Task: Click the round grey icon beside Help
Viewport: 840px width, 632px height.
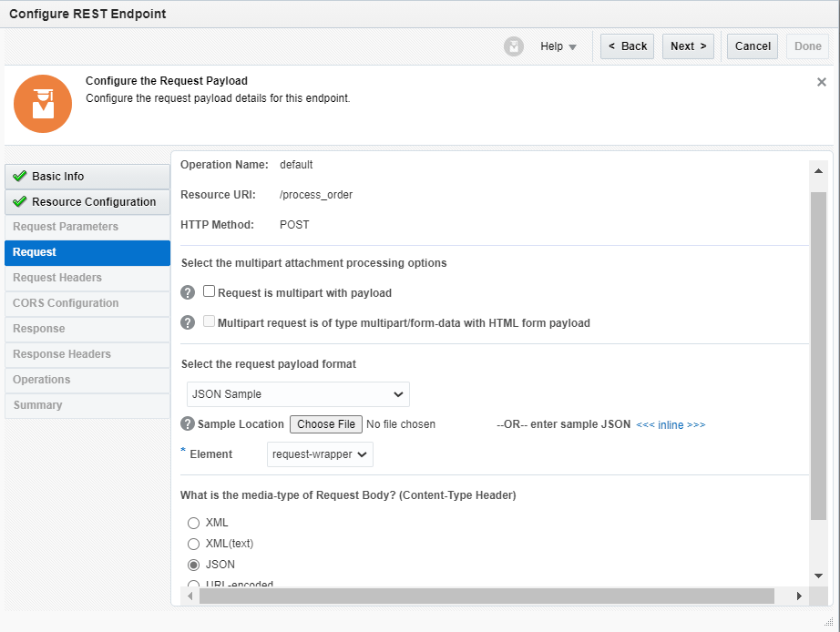Action: click(514, 46)
